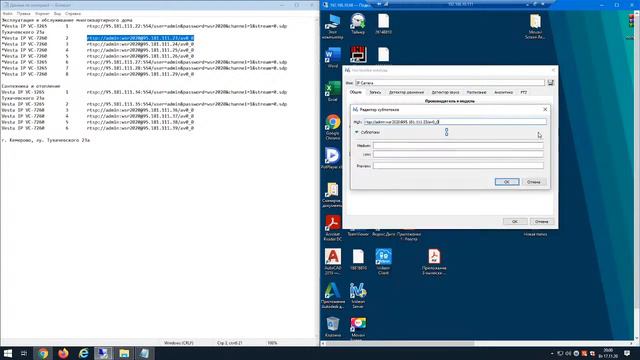Switch to the Аналитика tab
Screen dimensions: 640x360
pos(503,92)
